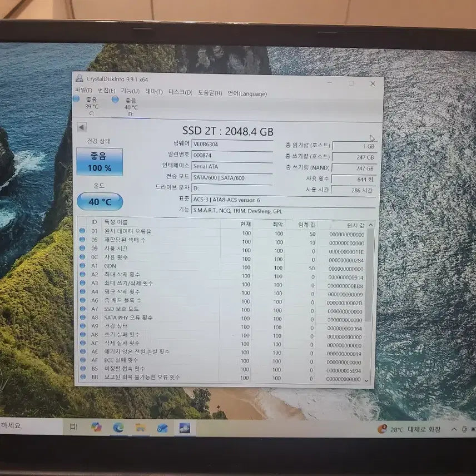Click the transfer mode field SATA/600
This screenshot has height=476, width=476.
pos(232,178)
